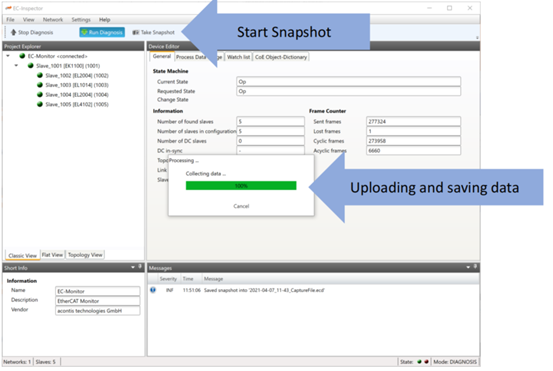Screen dimensions: 553x371
Task: Switch to the CoE Object-Dictionary tab
Action: (281, 57)
